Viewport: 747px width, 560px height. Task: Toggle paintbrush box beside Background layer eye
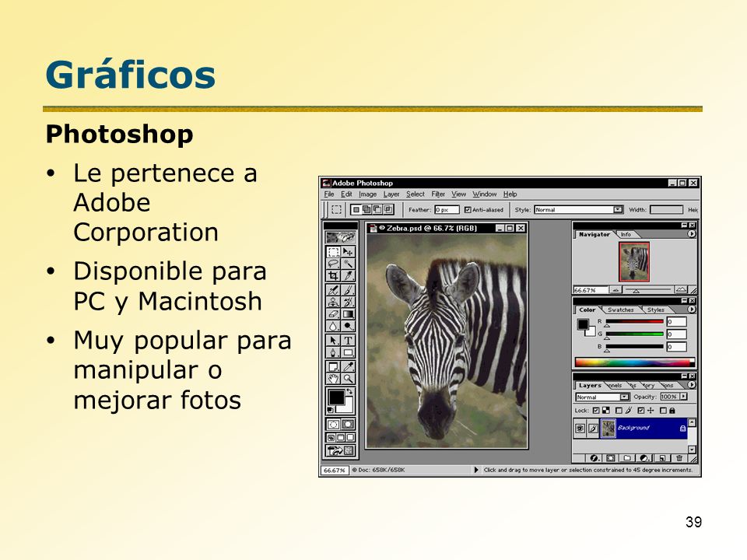pyautogui.click(x=593, y=429)
